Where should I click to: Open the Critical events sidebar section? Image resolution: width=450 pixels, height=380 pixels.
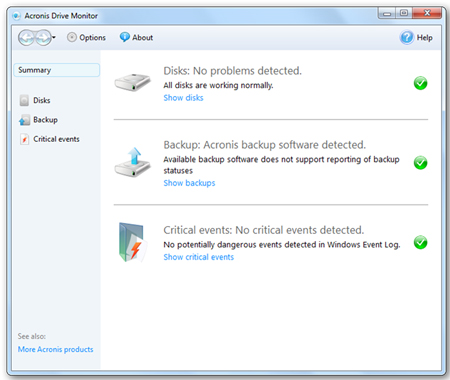[x=56, y=139]
